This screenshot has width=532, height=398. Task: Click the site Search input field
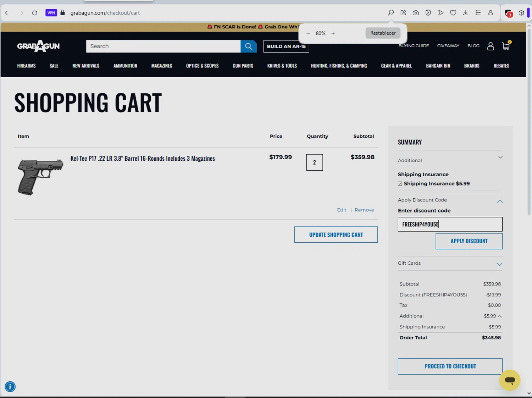pyautogui.click(x=163, y=46)
